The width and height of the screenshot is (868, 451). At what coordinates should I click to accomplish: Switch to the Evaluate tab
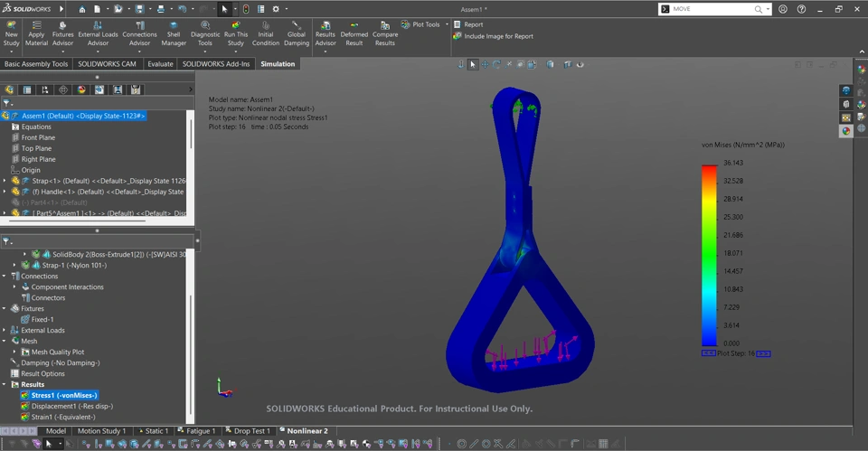(x=160, y=63)
